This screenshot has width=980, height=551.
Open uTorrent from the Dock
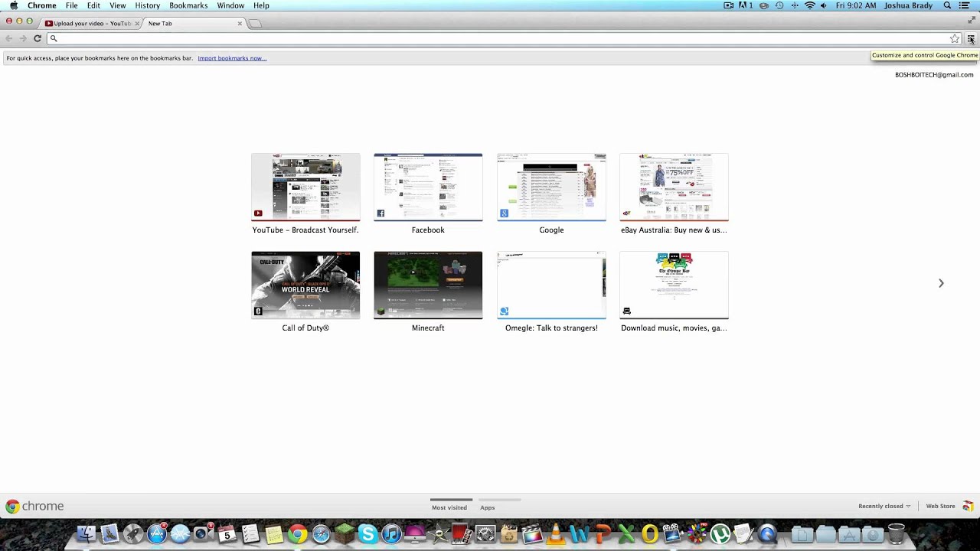click(x=720, y=533)
